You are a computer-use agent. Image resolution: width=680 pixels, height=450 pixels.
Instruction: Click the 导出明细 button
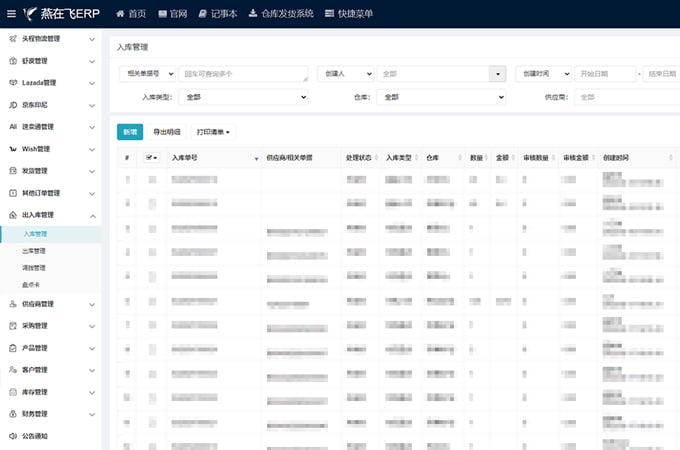tap(166, 132)
